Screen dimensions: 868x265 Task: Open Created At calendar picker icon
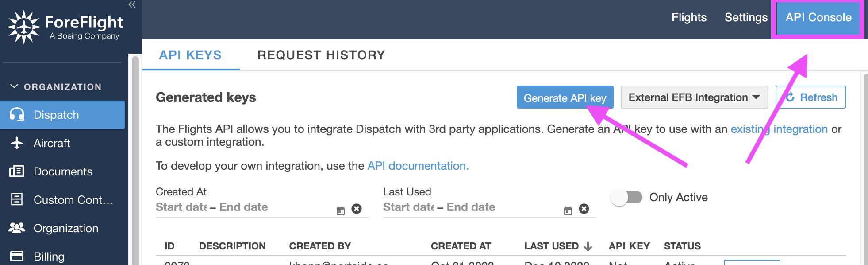[x=341, y=211]
